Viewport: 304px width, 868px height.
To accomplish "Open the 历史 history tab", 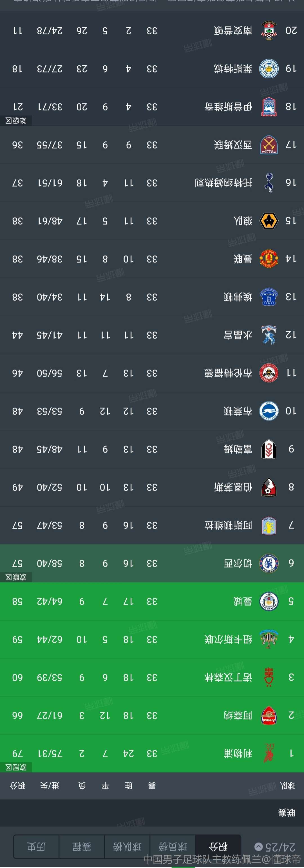I will coord(36,847).
